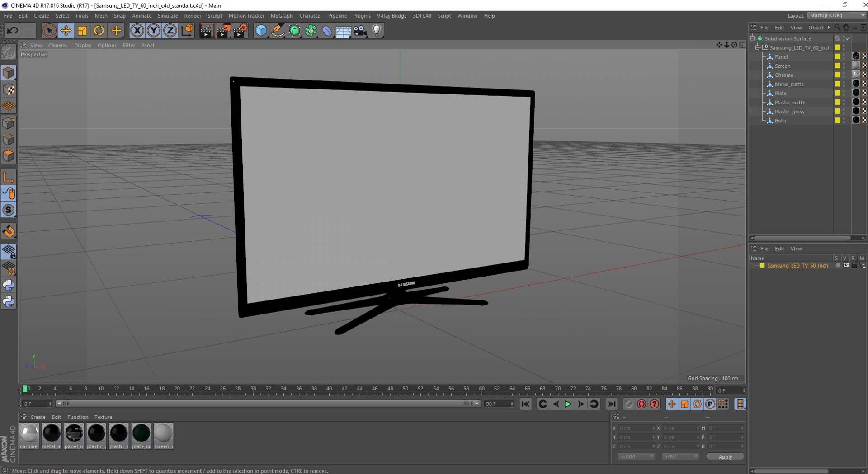Toggle Enable Snap magnet icon
The height and width of the screenshot is (474, 868).
pyautogui.click(x=9, y=231)
